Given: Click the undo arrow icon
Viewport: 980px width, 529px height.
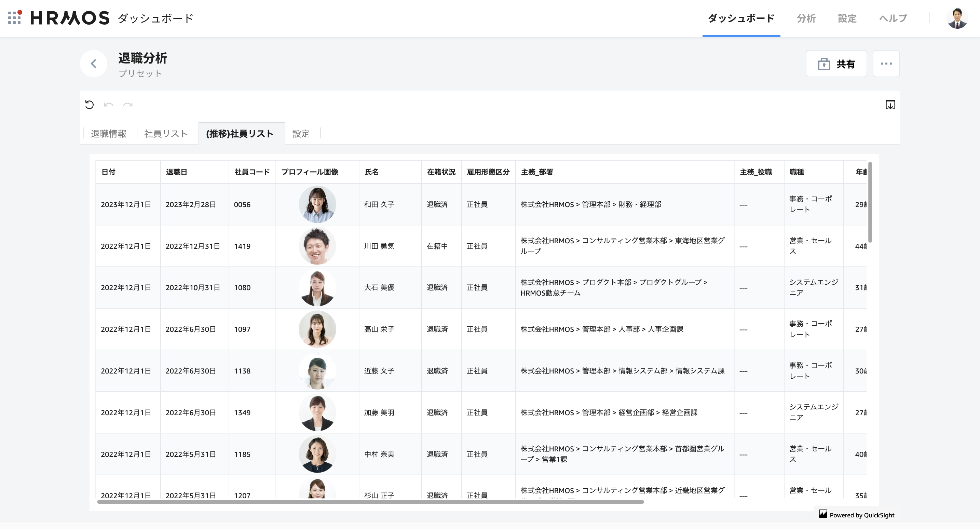Looking at the screenshot, I should [x=108, y=105].
